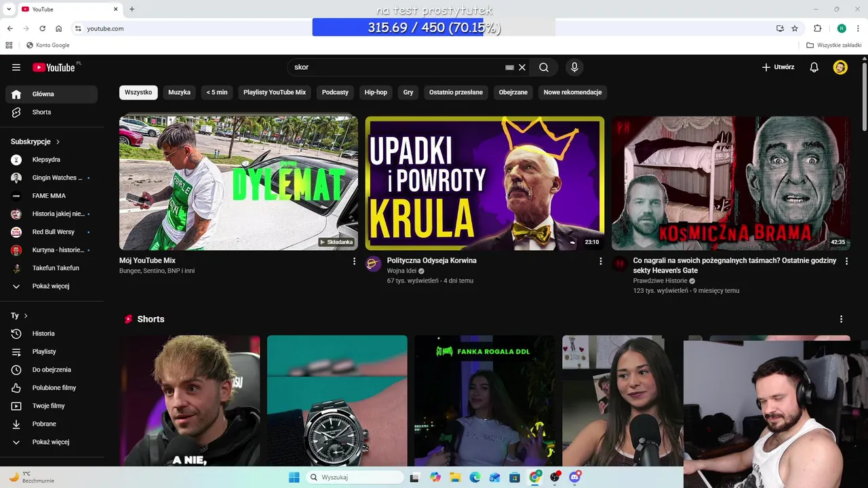
Task: Expand subscriptions with Pokaż więcej
Action: 52,286
